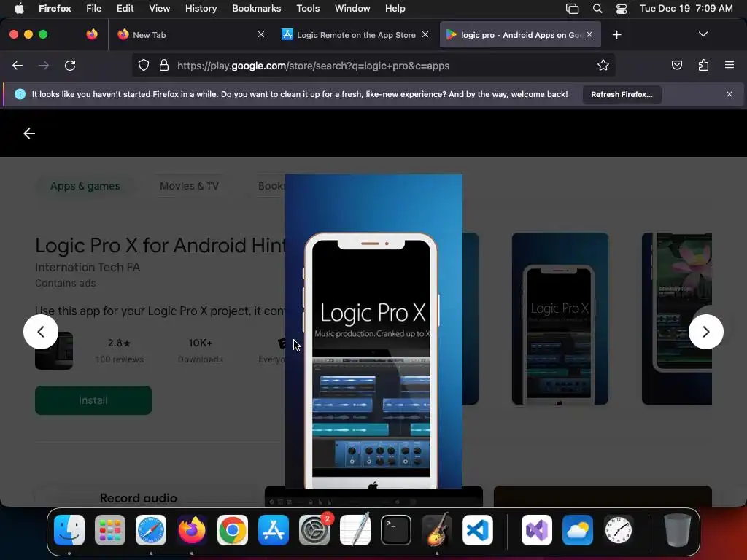
Task: Open Visual Studio Code from the Dock
Action: tap(477, 530)
